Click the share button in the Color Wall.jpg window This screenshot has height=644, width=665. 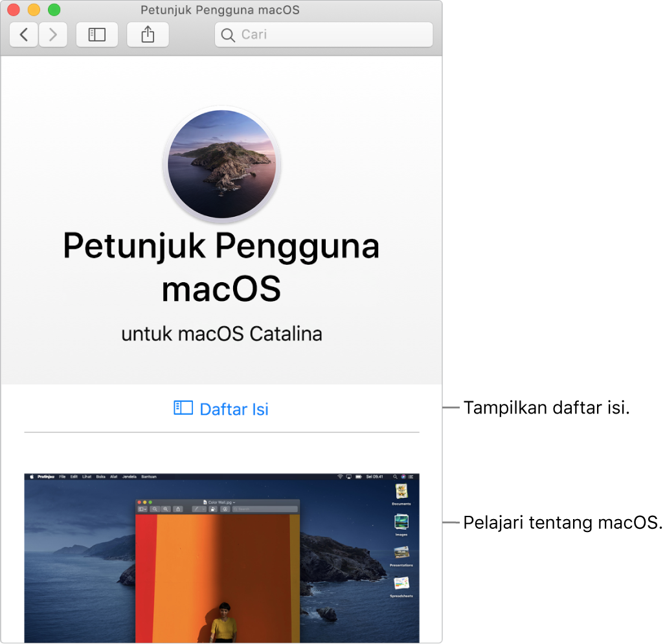coord(177,509)
